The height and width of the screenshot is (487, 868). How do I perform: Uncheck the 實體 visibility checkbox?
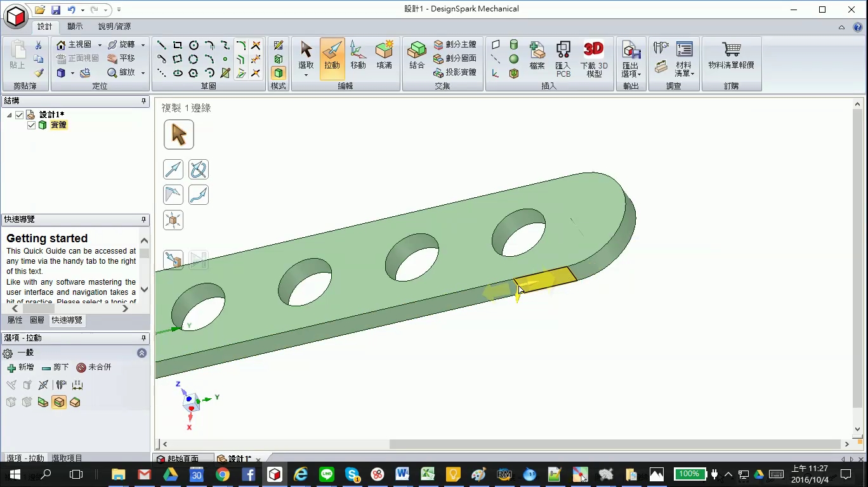(x=32, y=125)
